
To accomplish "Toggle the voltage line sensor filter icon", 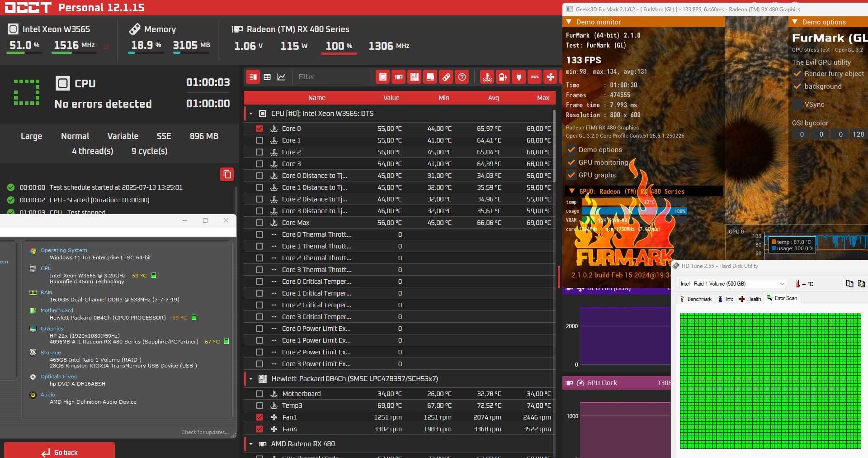I will pos(535,77).
